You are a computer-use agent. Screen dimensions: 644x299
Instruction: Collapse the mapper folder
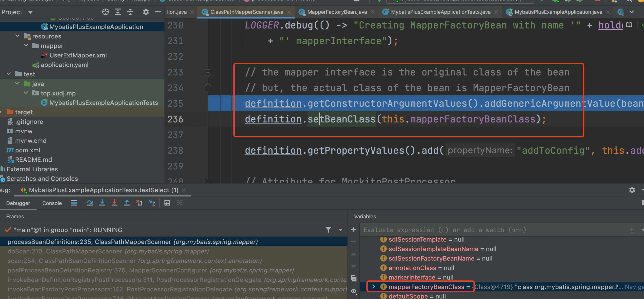tap(26, 45)
